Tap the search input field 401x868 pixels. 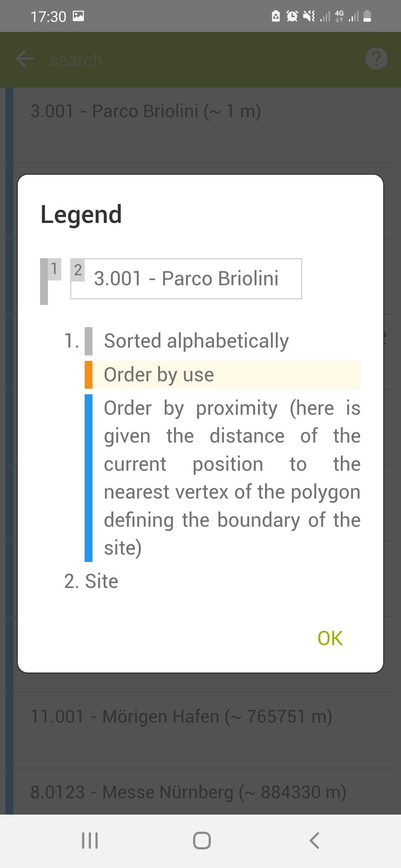coord(181,60)
